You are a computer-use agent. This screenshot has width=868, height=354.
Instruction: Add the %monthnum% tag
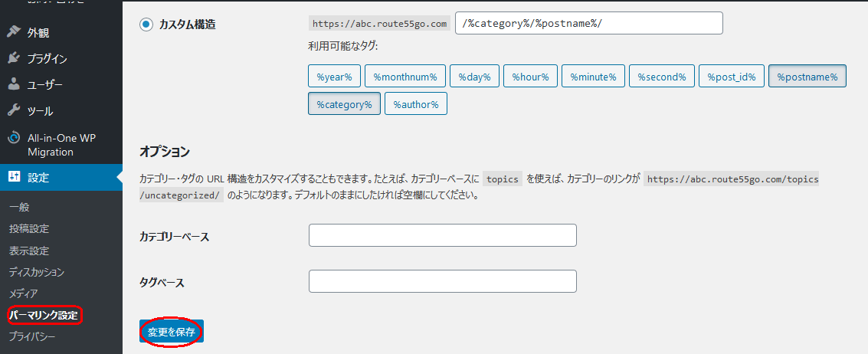(x=405, y=77)
